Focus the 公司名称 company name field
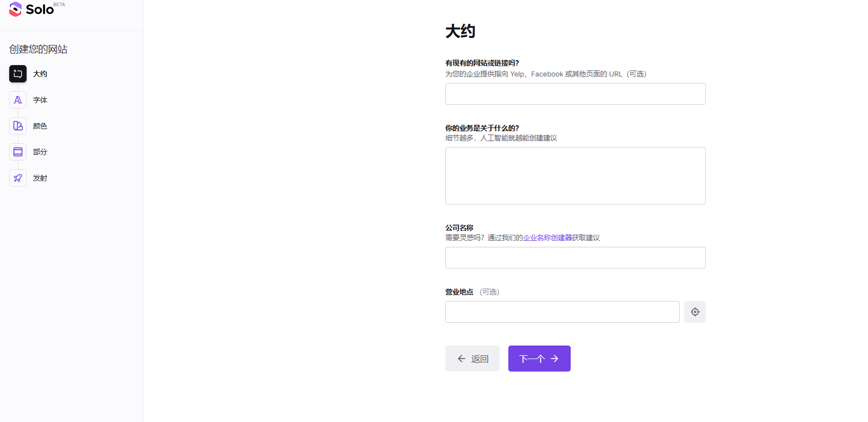 tap(575, 258)
